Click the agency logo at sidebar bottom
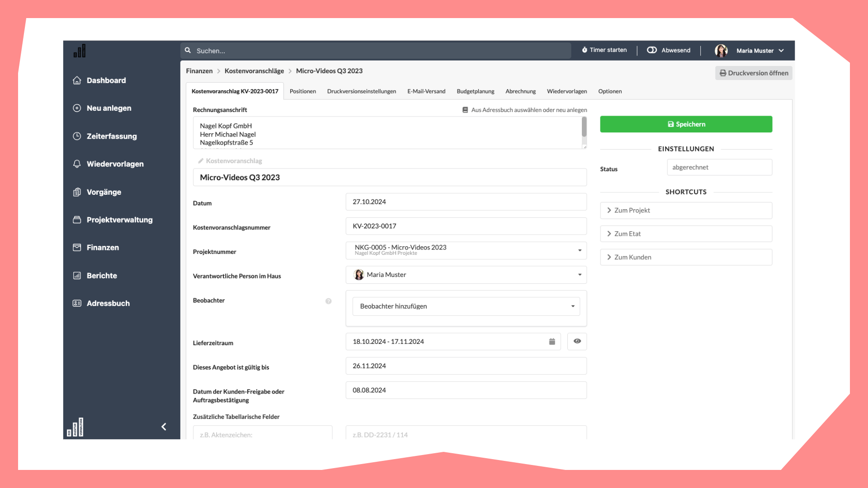868x488 pixels. point(75,427)
